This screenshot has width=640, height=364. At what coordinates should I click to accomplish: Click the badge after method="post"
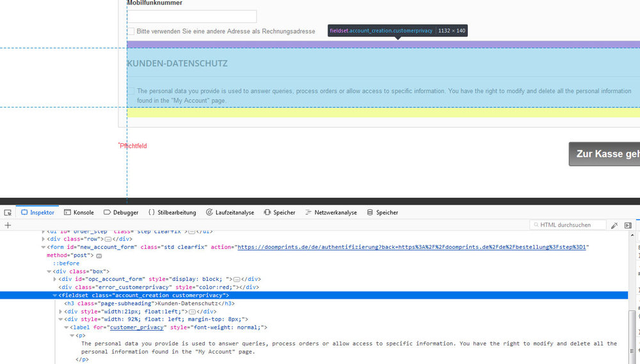point(99,256)
